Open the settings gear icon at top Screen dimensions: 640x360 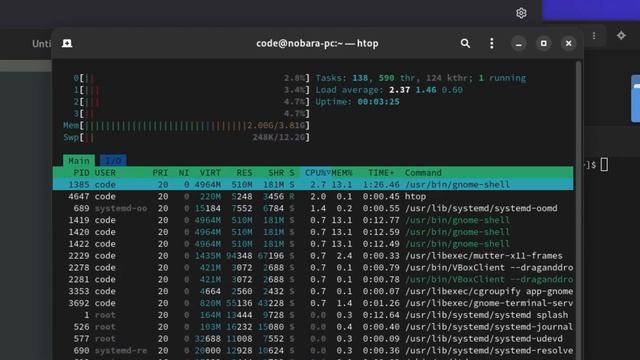[521, 13]
